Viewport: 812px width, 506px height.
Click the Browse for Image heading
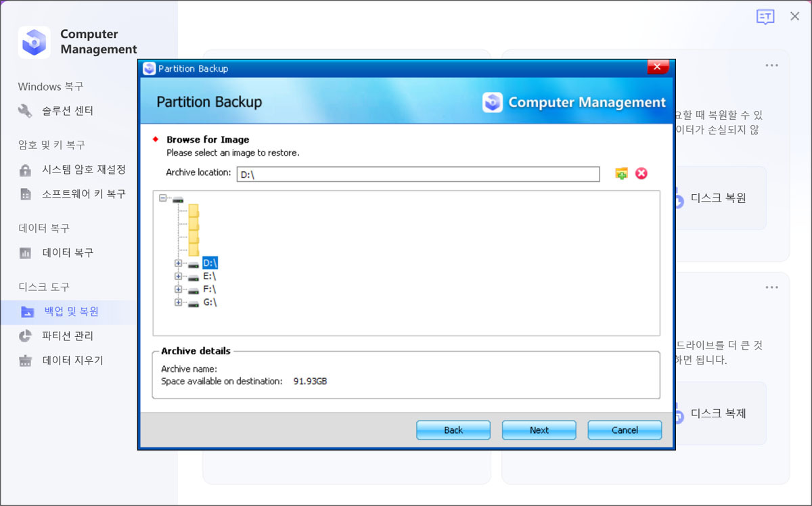point(208,140)
